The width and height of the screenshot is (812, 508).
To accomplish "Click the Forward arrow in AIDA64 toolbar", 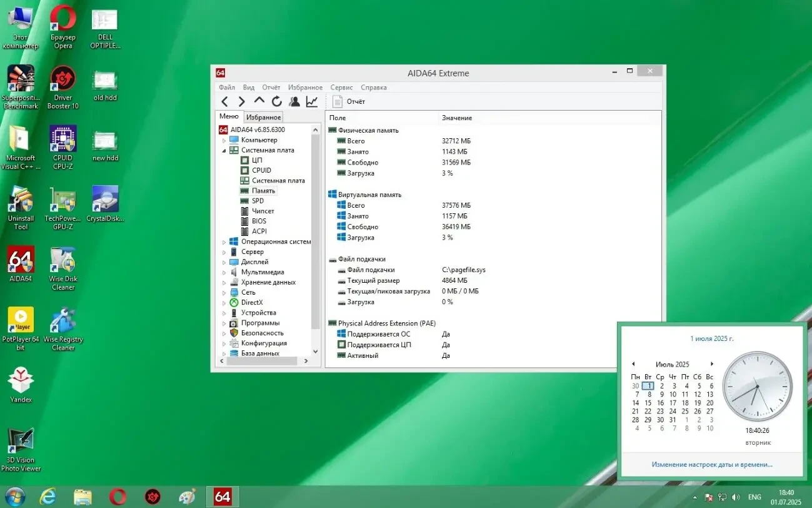I will 242,101.
